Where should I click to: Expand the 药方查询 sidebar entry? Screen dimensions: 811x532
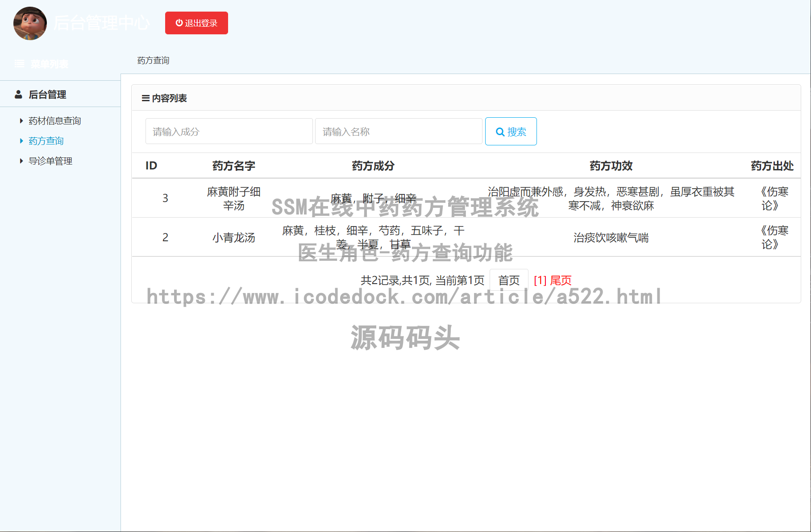coord(46,140)
